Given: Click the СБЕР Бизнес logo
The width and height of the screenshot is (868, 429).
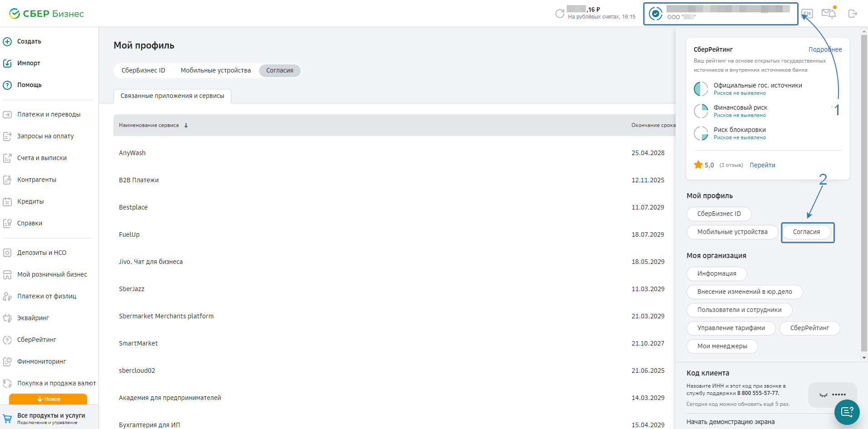Looking at the screenshot, I should pyautogui.click(x=46, y=14).
